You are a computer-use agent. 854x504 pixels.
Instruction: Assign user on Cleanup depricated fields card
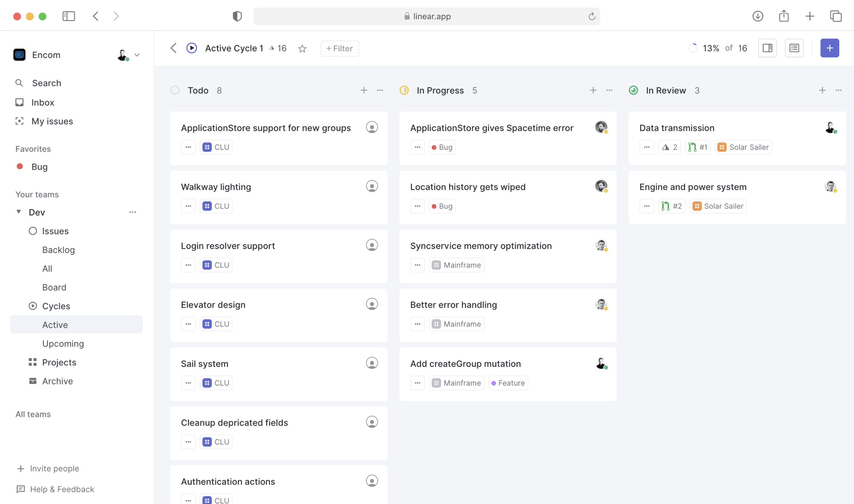tap(372, 422)
